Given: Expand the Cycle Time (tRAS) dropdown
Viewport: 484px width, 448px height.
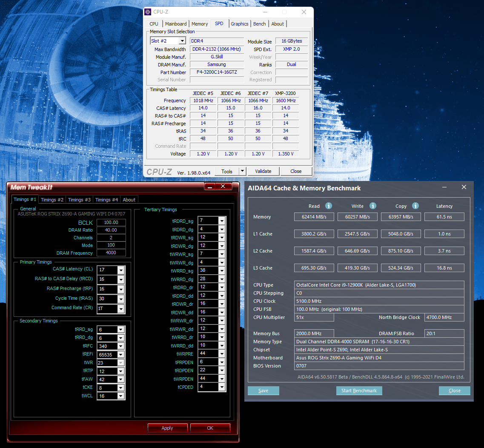Looking at the screenshot, I should point(121,299).
